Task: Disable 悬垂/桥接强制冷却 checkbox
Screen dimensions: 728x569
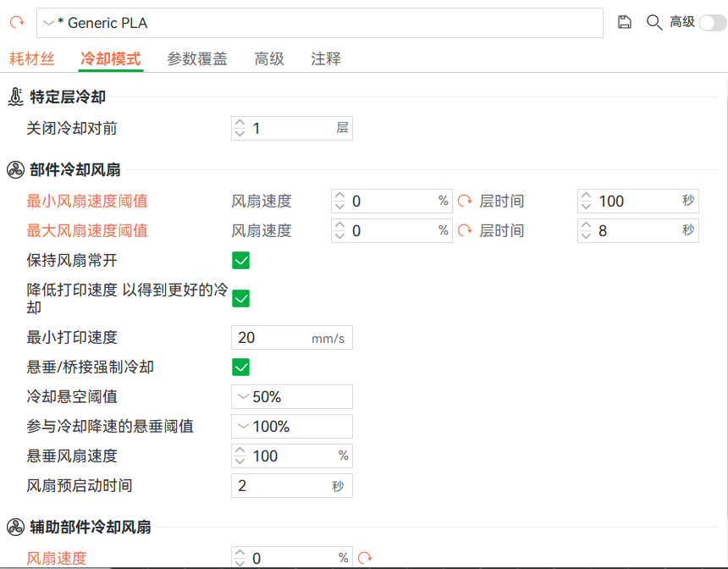Action: pos(240,367)
